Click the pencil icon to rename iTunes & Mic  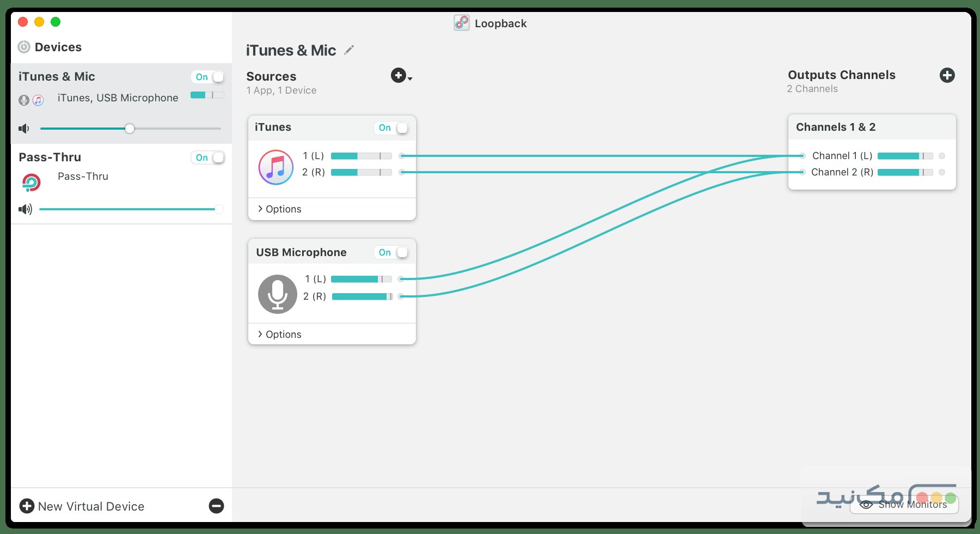pos(349,50)
